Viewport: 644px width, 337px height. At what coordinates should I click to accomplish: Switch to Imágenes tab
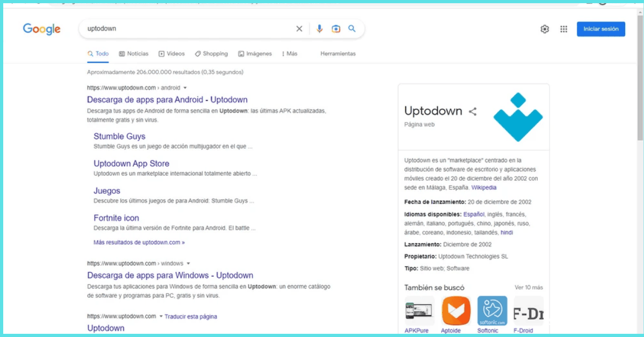(255, 54)
